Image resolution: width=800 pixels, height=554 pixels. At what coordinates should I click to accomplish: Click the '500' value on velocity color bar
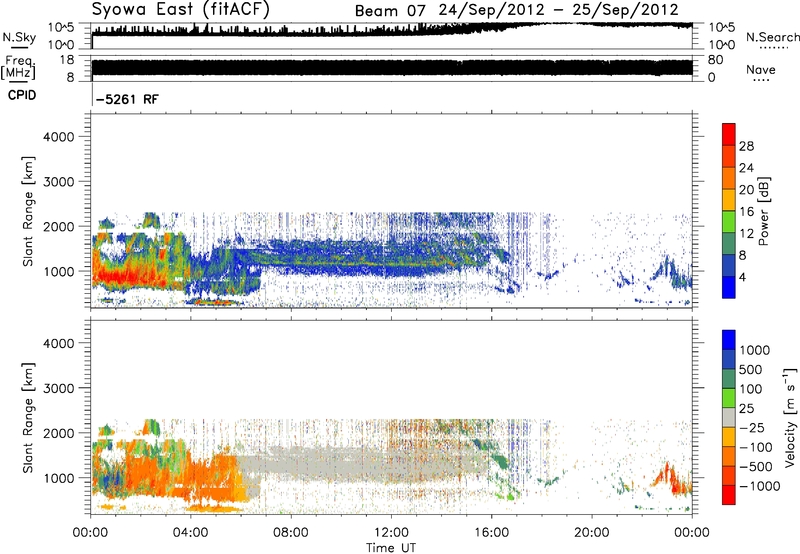coord(751,370)
